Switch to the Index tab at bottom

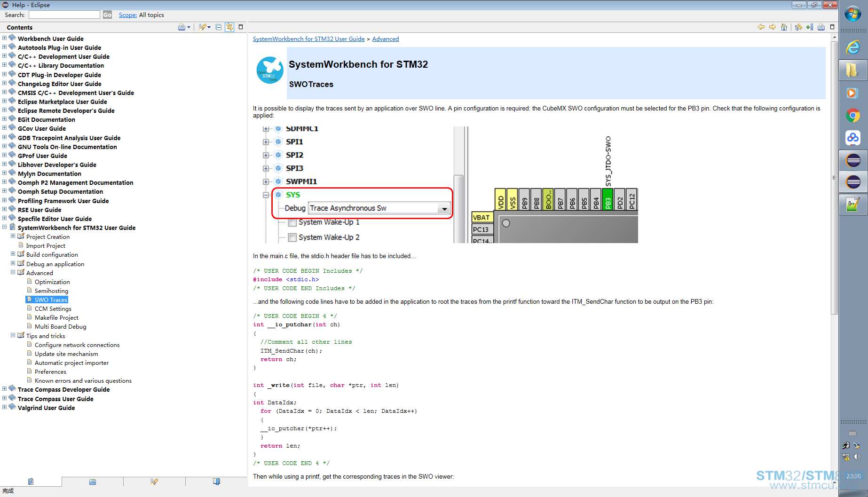coord(93,481)
